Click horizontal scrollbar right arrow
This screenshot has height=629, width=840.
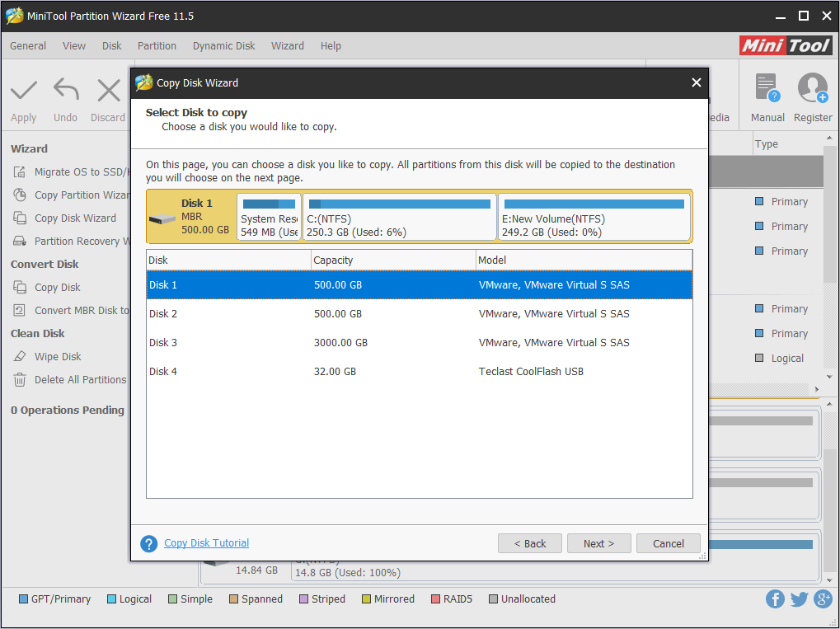(817, 389)
